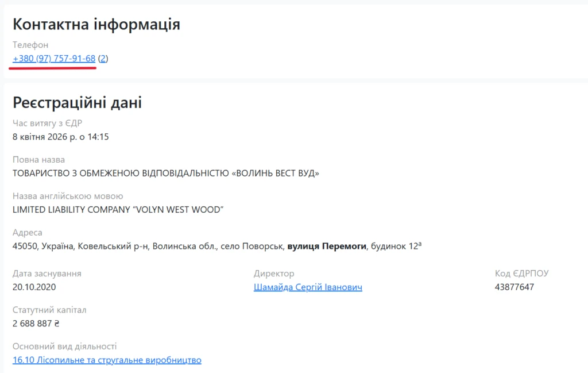
Task: Click the Контактна інформація section heading
Action: coord(96,24)
